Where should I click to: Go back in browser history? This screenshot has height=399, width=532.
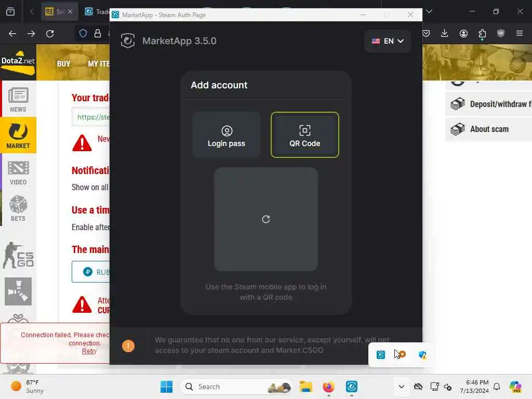(x=12, y=33)
